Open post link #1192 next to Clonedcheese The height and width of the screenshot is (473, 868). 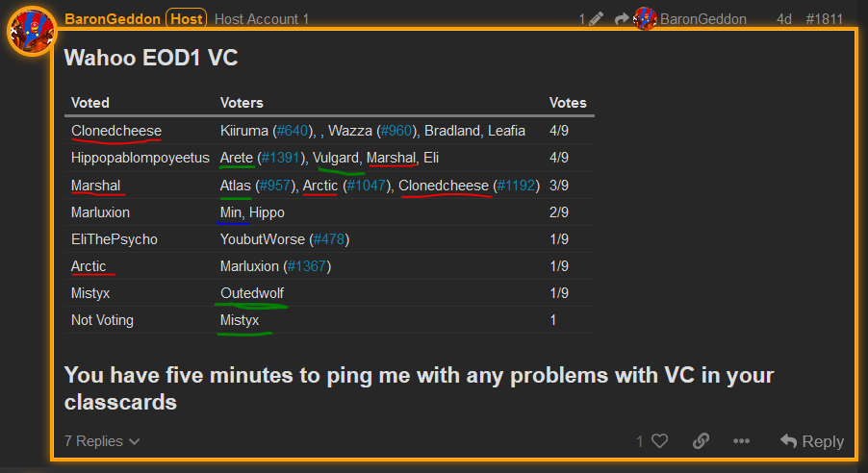(516, 186)
